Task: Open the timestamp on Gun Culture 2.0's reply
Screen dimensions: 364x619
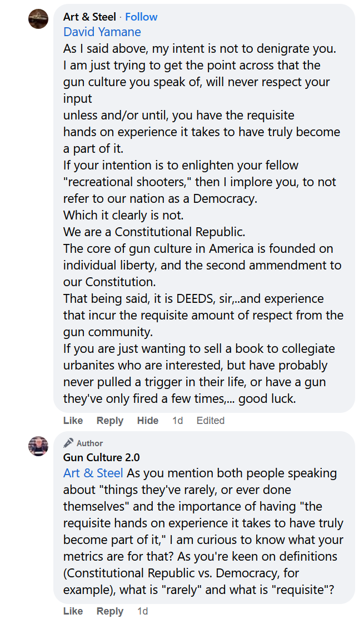Action: [x=143, y=611]
